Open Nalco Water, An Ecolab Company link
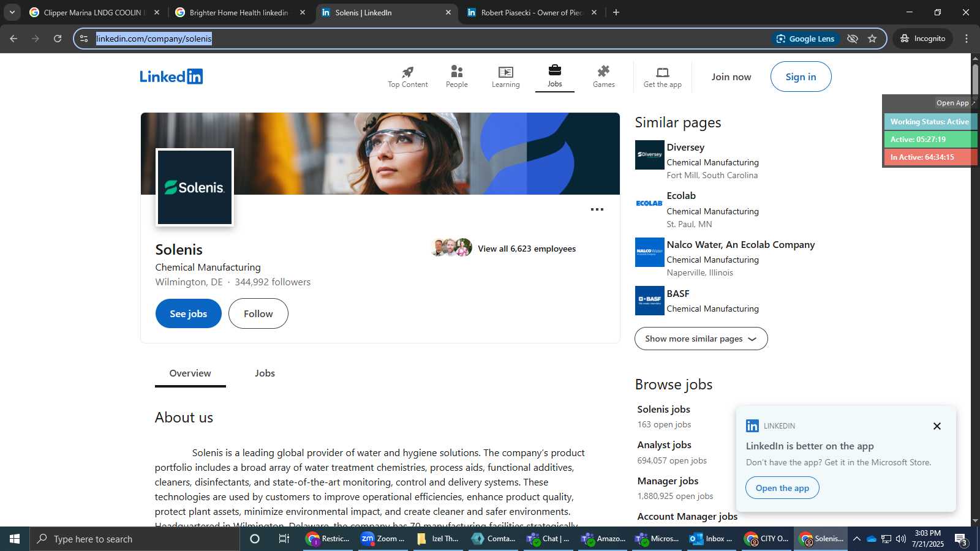 point(741,245)
